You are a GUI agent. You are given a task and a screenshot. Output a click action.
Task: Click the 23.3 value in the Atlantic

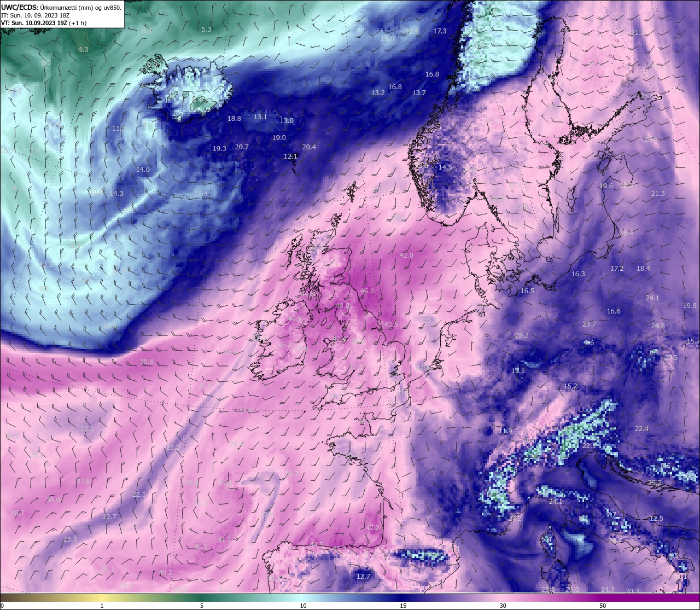[70, 539]
